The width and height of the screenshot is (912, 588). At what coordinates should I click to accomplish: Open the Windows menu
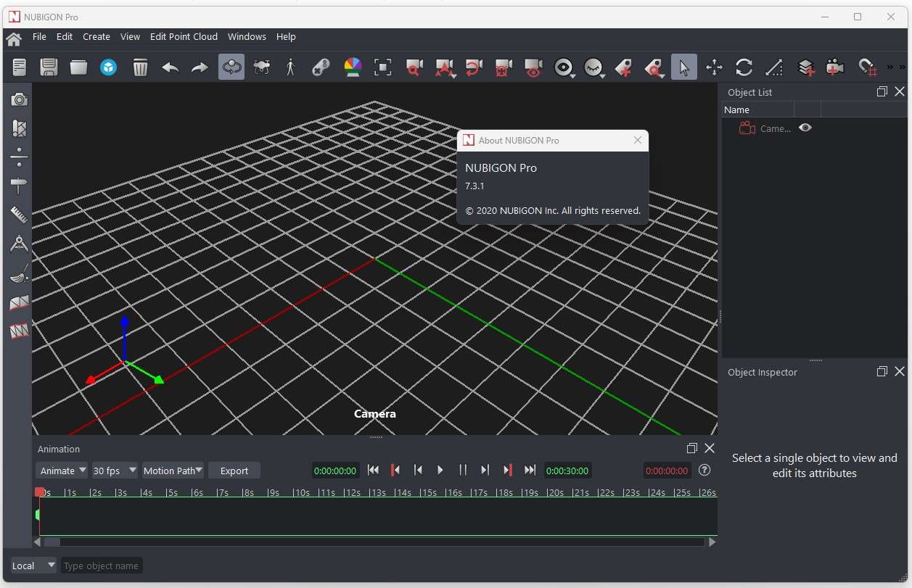coord(247,36)
